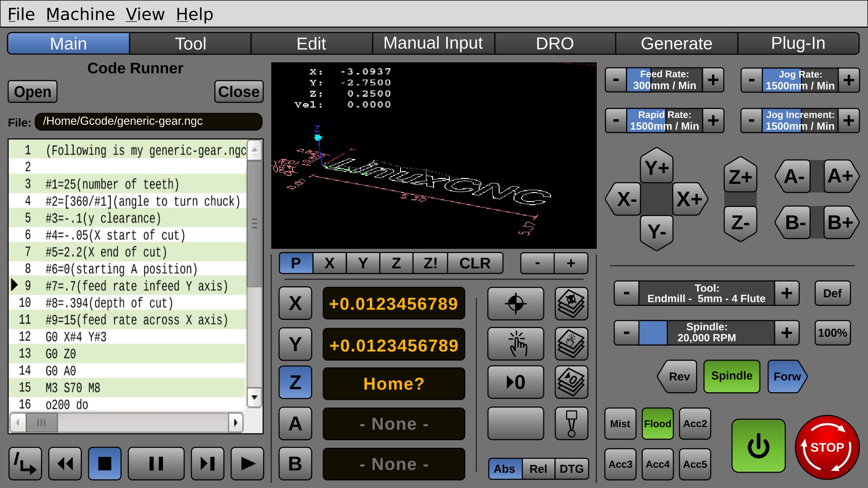This screenshot has width=868, height=488.
Task: Switch to the Generate tab
Action: [676, 43]
